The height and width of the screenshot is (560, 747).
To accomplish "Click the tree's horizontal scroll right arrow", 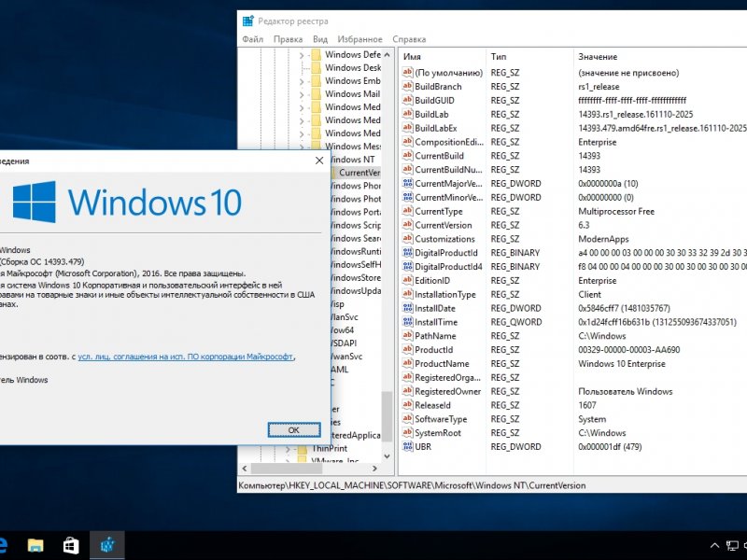I will click(375, 469).
